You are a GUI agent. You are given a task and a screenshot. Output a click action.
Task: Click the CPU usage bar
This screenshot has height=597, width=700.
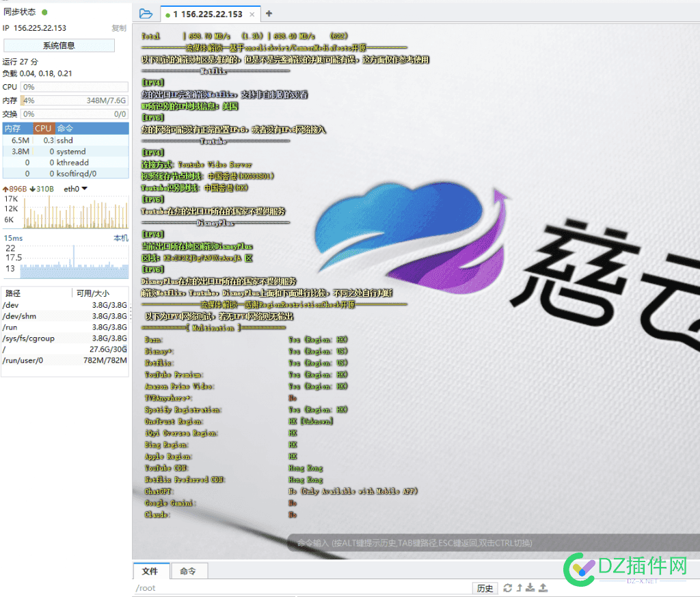pyautogui.click(x=75, y=87)
